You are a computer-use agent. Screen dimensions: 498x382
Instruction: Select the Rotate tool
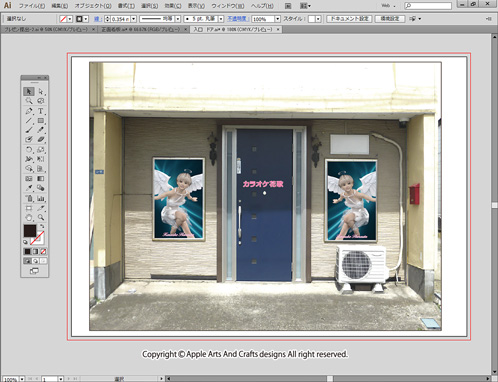tap(29, 149)
